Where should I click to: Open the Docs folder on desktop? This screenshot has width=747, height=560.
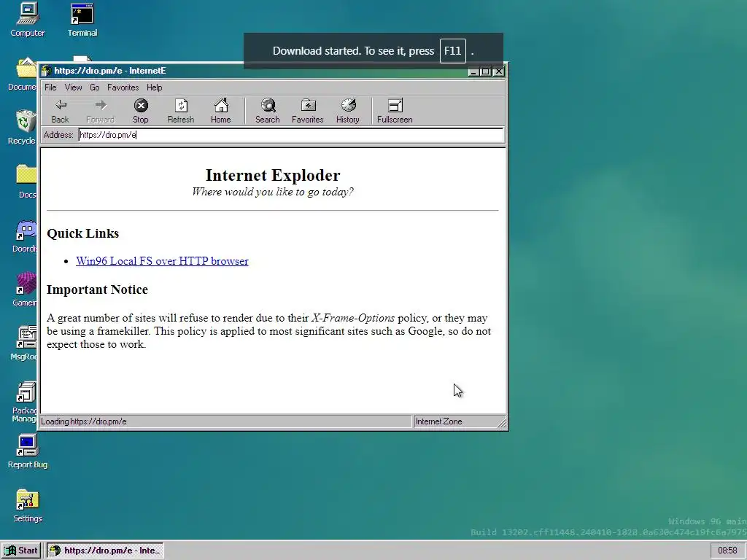pos(27,182)
